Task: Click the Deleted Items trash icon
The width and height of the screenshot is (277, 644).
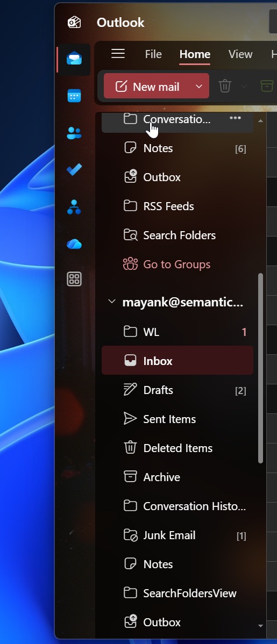Action: tap(130, 448)
